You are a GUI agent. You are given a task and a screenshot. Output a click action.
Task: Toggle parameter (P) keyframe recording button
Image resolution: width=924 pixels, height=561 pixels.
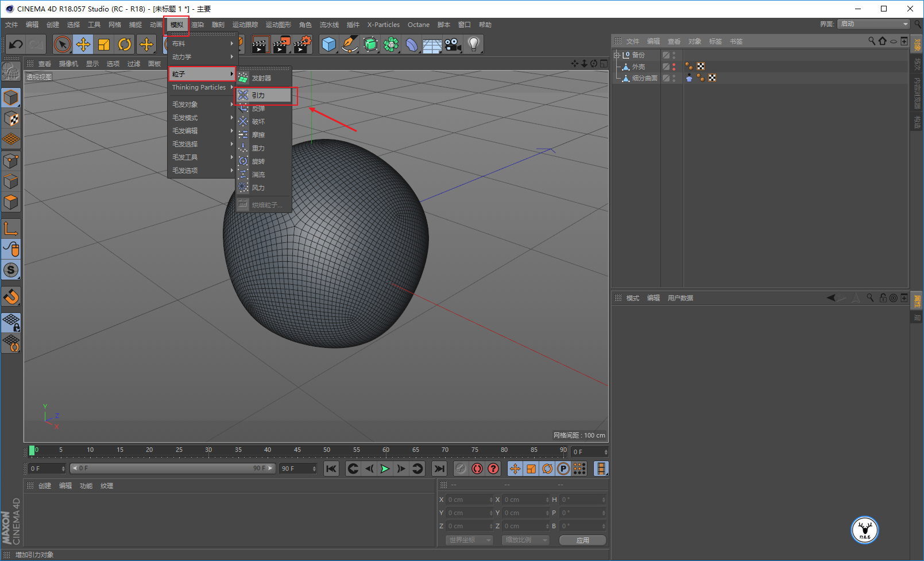563,469
